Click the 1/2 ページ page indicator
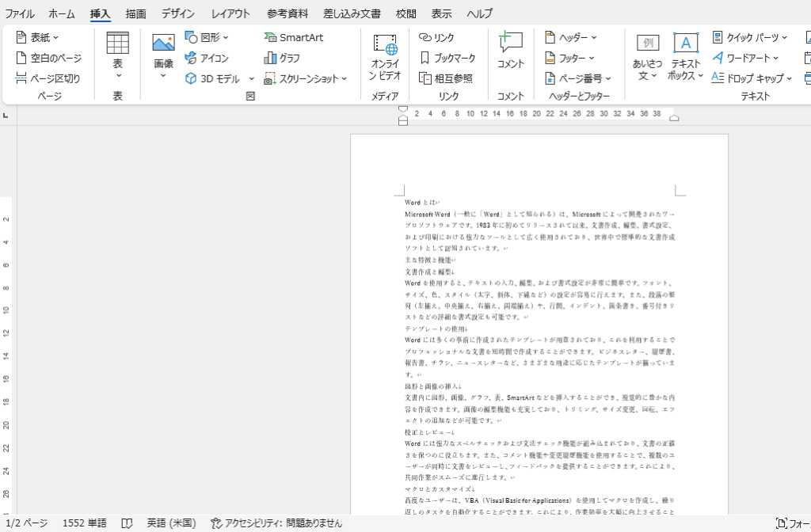 tap(26, 523)
